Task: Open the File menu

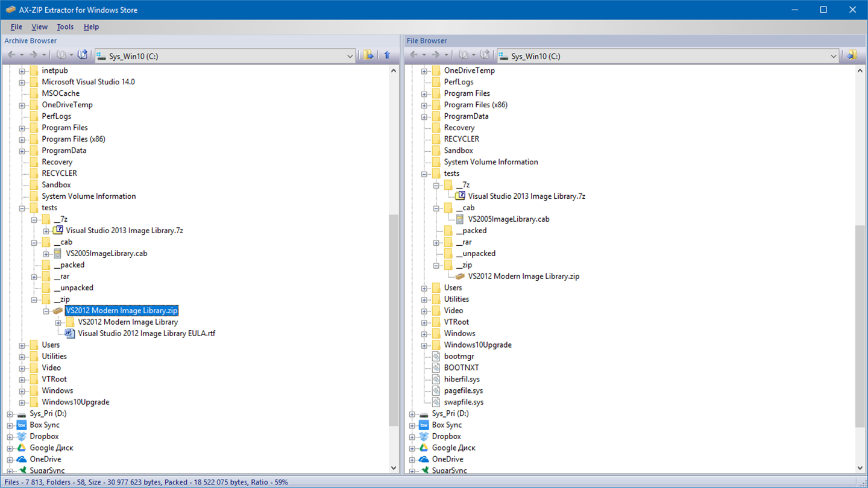Action: coord(16,27)
